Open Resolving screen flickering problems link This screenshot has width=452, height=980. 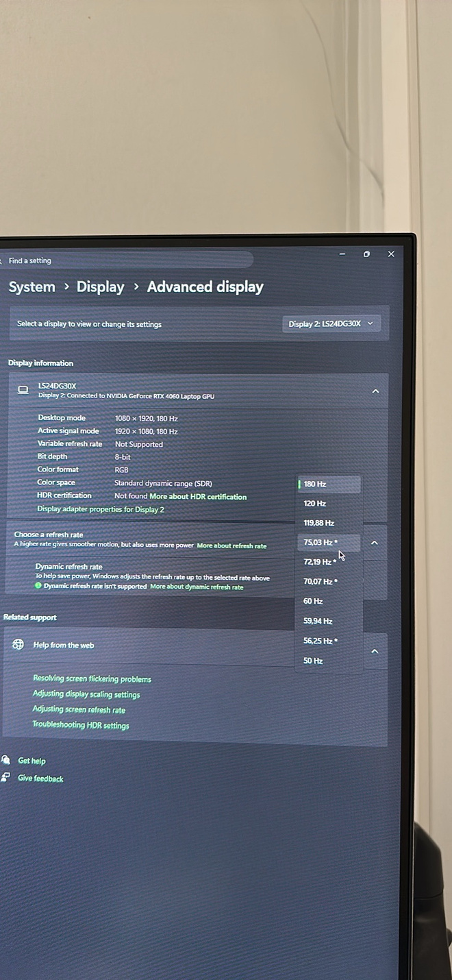tap(92, 679)
